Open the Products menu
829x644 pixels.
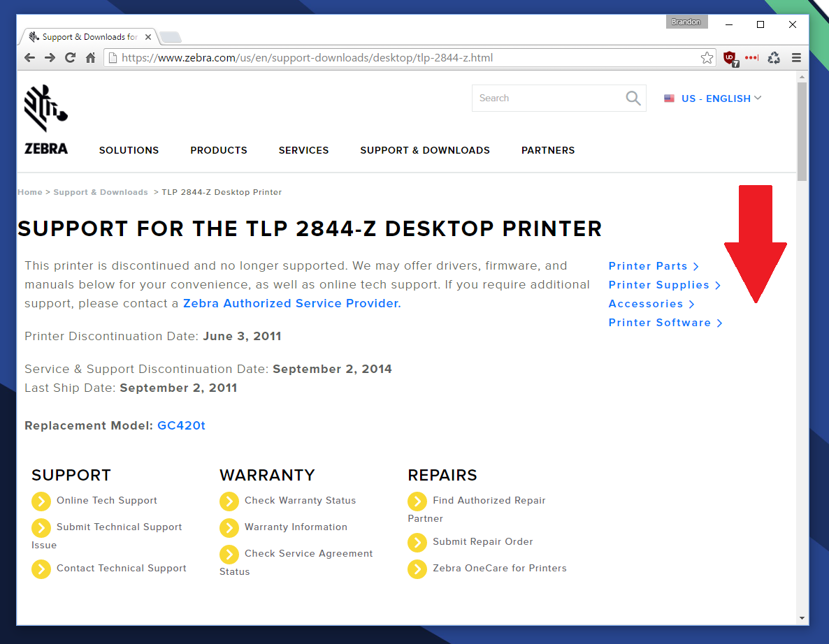[219, 151]
